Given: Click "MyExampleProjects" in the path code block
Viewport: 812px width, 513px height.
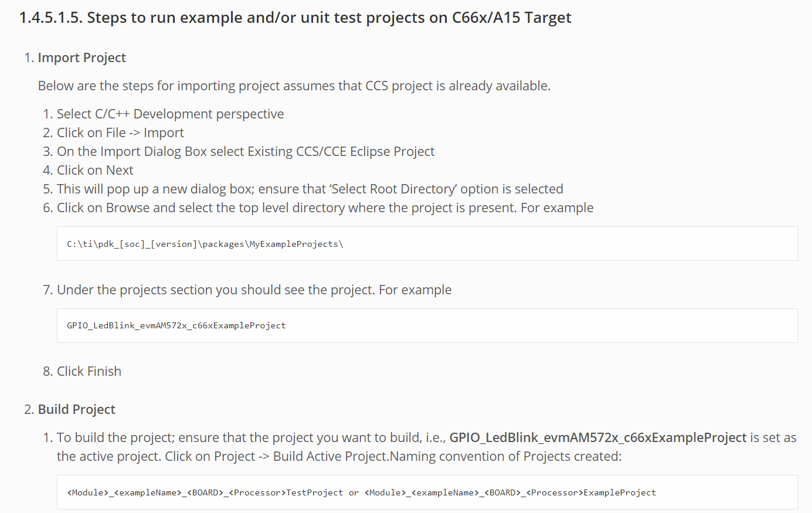Looking at the screenshot, I should (294, 244).
